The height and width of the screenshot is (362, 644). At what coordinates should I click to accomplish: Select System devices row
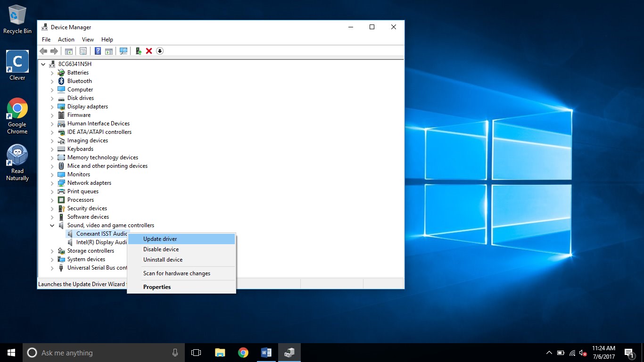click(x=86, y=259)
